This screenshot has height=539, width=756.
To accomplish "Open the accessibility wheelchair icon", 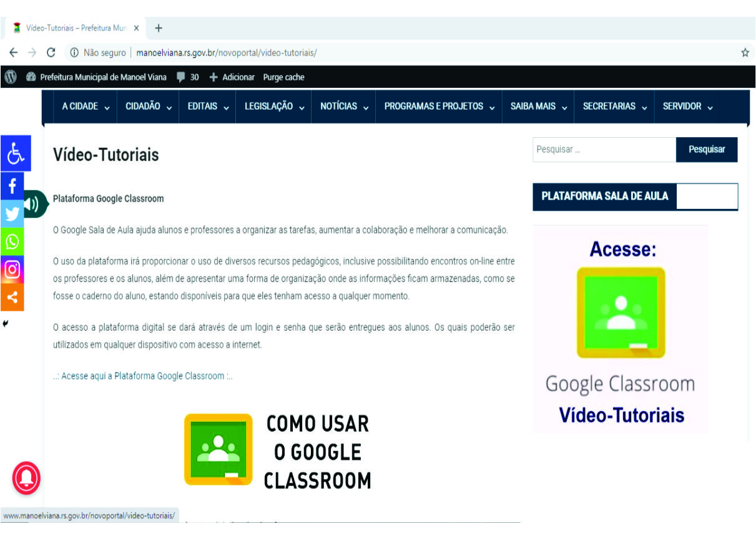I will 15,153.
